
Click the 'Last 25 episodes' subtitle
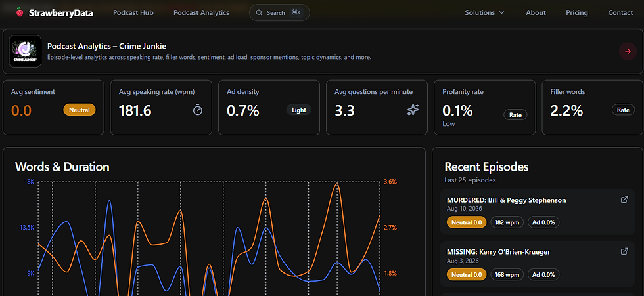[470, 180]
